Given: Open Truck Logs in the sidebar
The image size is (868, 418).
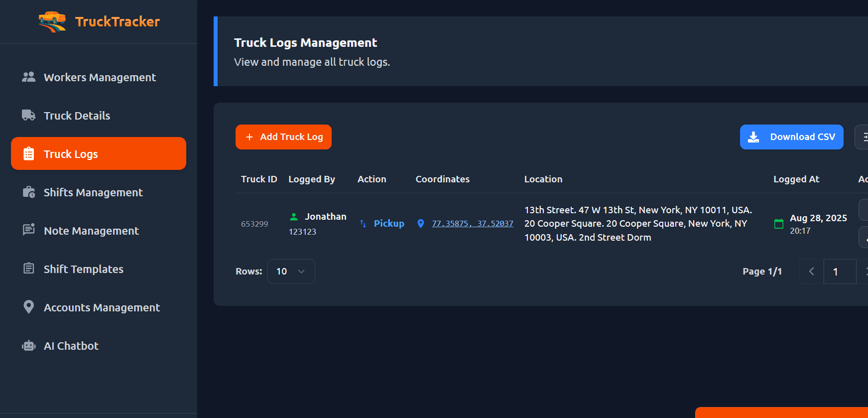Looking at the screenshot, I should 99,154.
